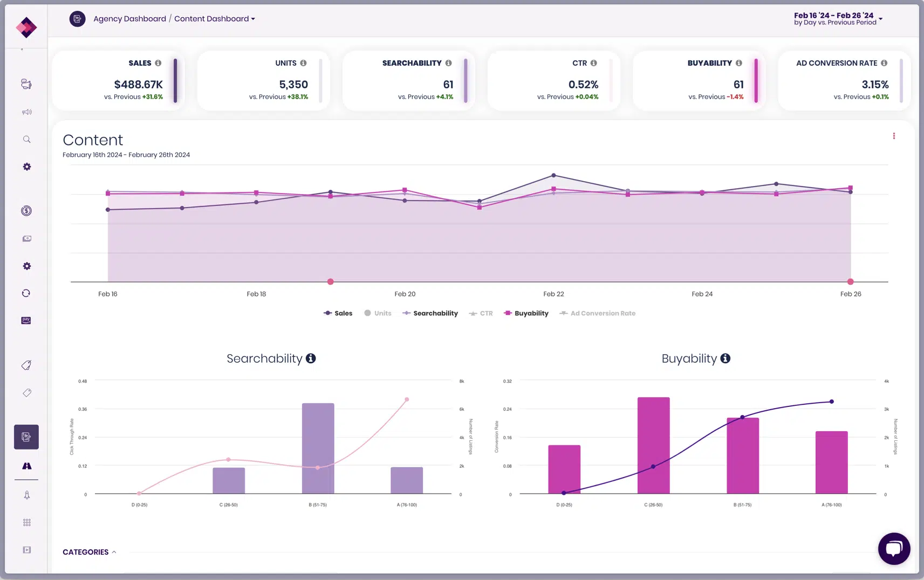Click the circular refresh sidebar icon
The image size is (924, 580).
click(x=26, y=293)
